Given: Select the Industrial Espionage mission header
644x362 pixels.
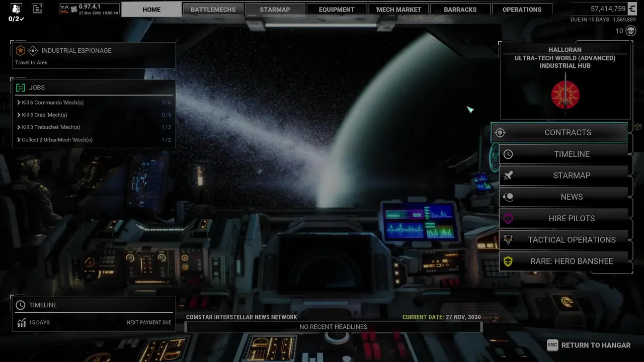Looking at the screenshot, I should (76, 50).
